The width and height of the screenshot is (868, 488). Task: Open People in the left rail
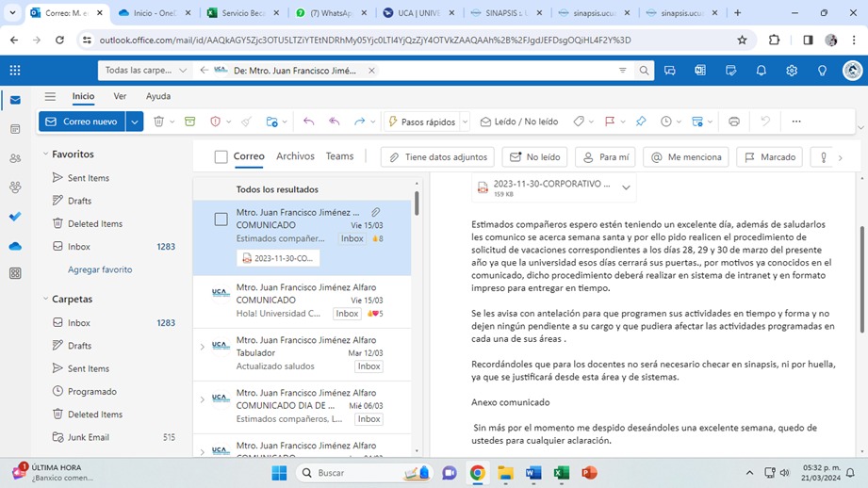[x=15, y=158]
